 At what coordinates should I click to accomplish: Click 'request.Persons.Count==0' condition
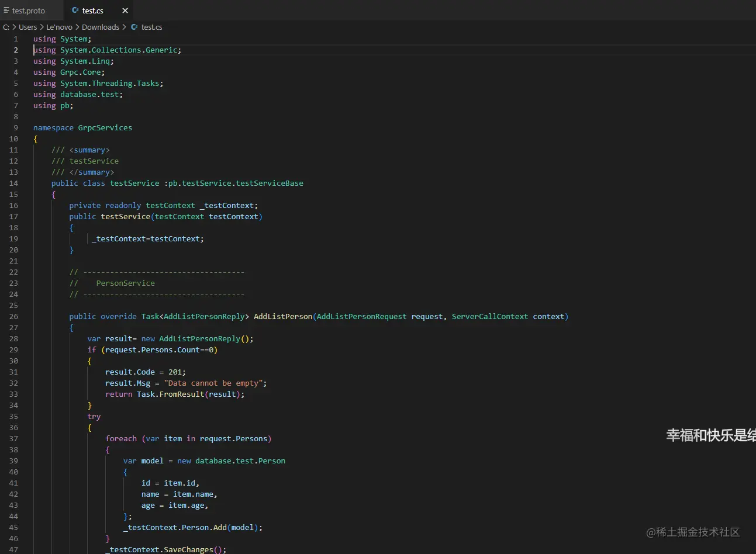159,349
